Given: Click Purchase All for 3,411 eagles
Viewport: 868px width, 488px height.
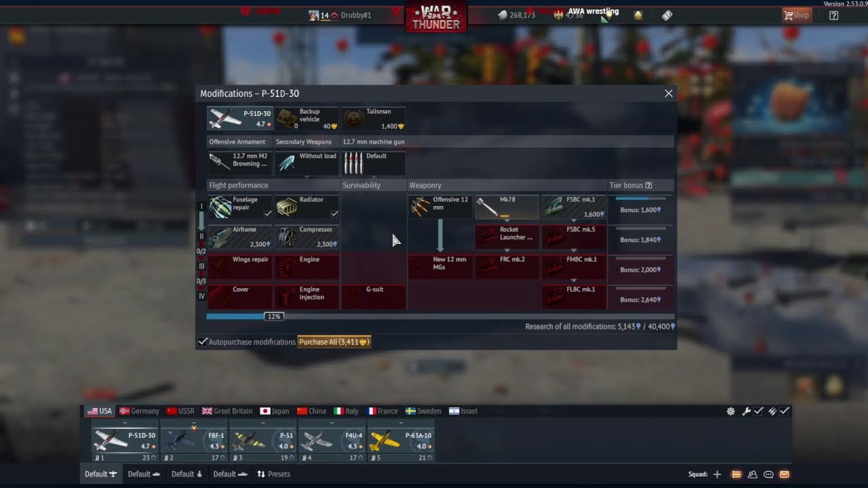Looking at the screenshot, I should coord(334,342).
